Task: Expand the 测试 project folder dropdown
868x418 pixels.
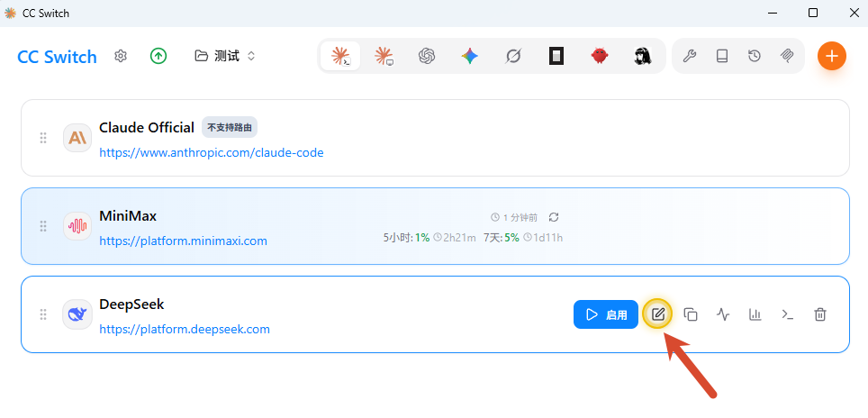Action: coord(225,56)
